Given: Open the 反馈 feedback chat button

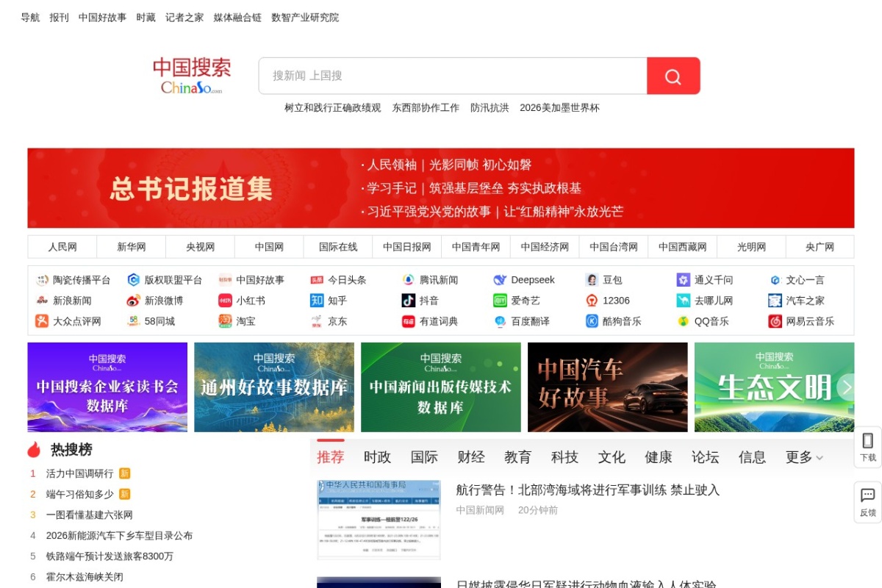Looking at the screenshot, I should pyautogui.click(x=868, y=502).
